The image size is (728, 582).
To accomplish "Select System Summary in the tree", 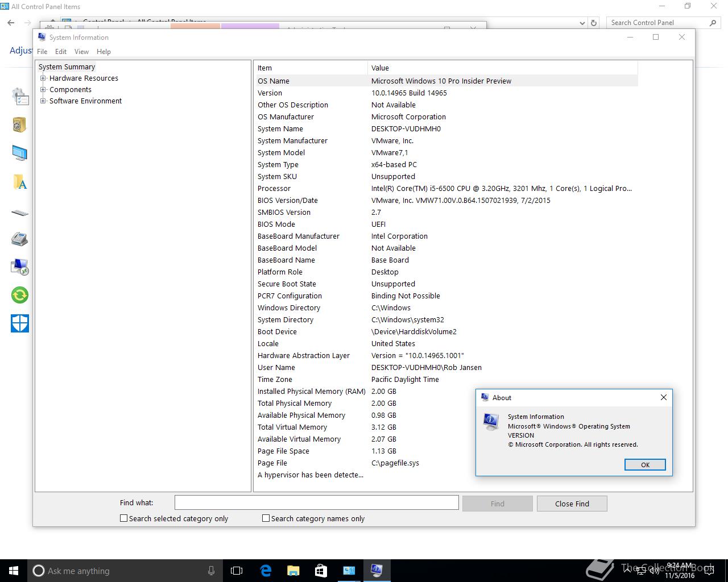I will [67, 67].
